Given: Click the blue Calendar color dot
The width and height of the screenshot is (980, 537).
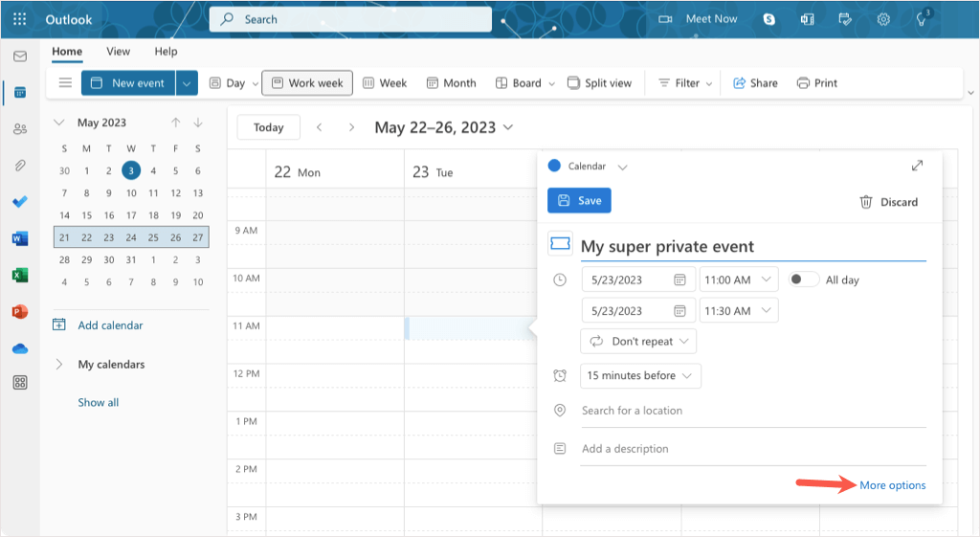Looking at the screenshot, I should 554,166.
